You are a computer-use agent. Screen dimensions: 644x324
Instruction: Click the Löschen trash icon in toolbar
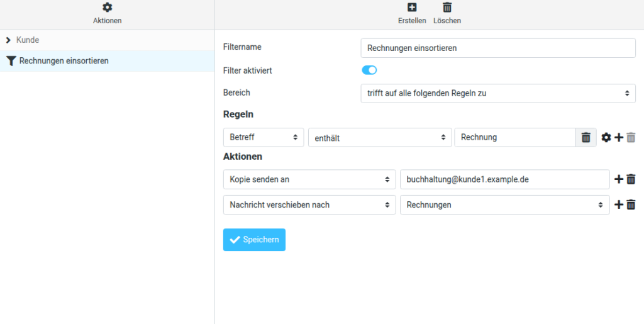tap(447, 8)
